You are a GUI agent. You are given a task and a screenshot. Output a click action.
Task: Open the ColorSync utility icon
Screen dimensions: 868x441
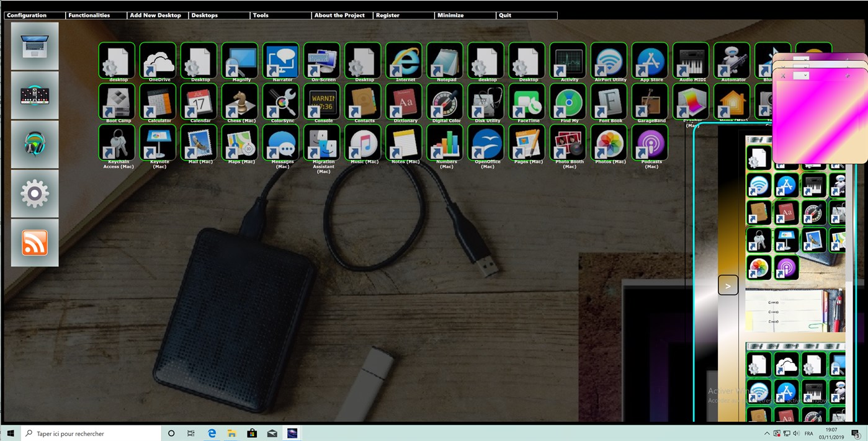pos(282,101)
